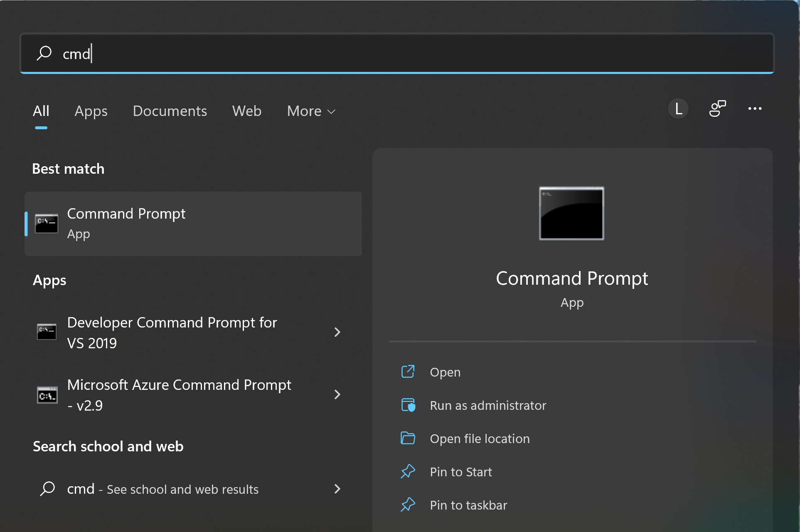800x532 pixels.
Task: Expand Developer Command Prompt options chevron
Action: [x=337, y=332]
